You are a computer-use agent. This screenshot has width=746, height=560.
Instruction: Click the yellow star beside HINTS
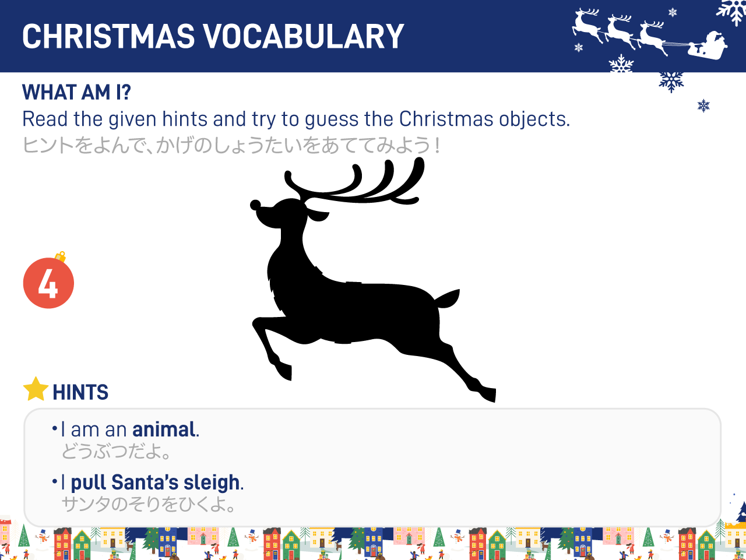point(35,389)
